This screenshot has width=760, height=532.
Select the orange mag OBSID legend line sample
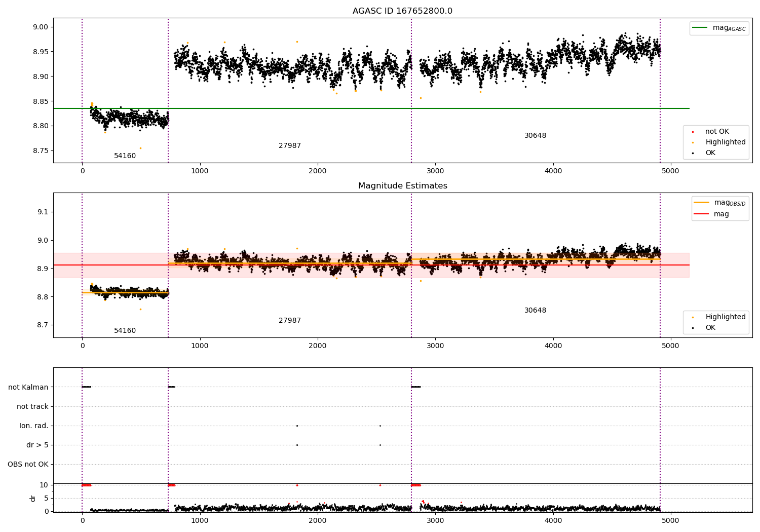tap(702, 203)
